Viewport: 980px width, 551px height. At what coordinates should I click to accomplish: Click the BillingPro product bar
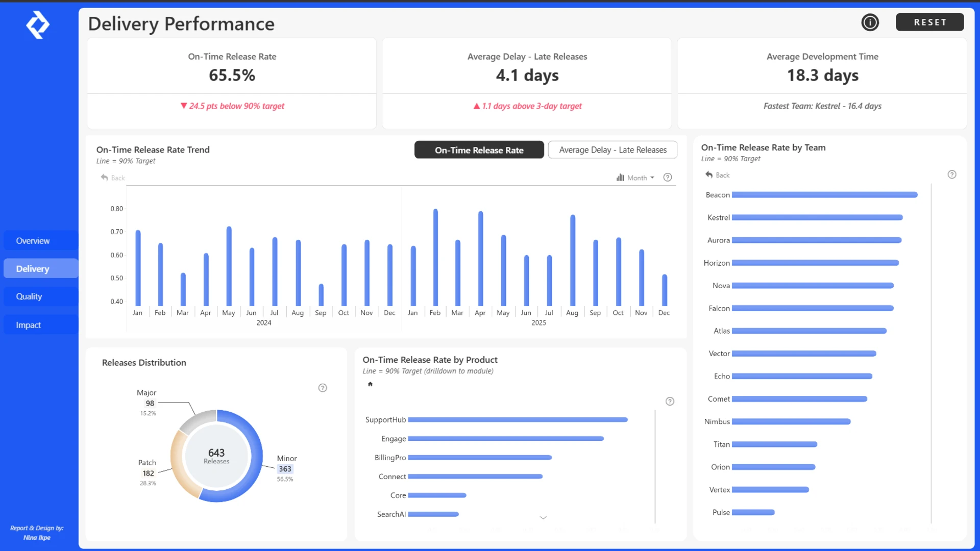point(480,458)
